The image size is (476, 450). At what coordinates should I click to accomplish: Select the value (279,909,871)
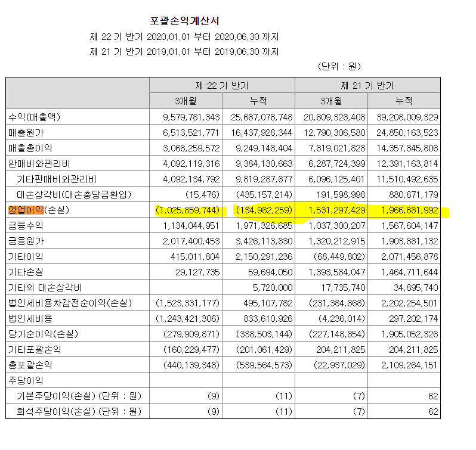pyautogui.click(x=191, y=334)
